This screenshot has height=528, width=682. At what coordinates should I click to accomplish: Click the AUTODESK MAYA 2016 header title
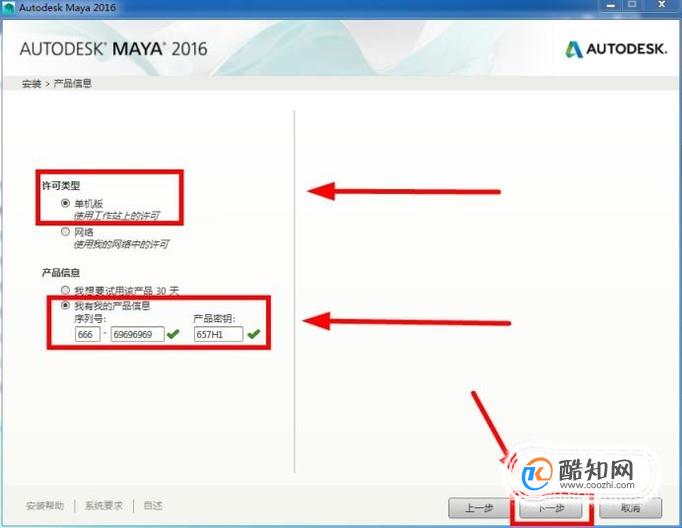coord(113,49)
